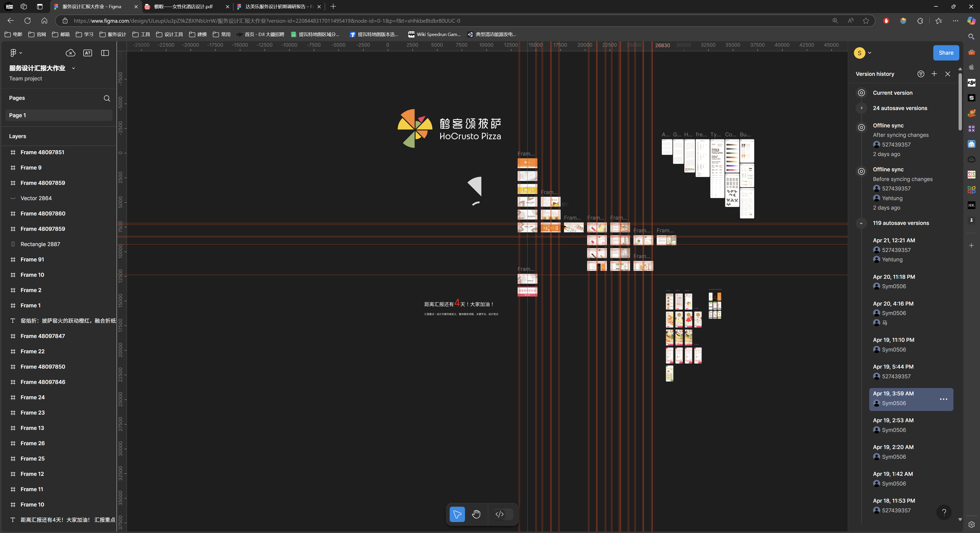Toggle the left sidebar panel icon
This screenshot has width=980, height=533.
(x=105, y=53)
